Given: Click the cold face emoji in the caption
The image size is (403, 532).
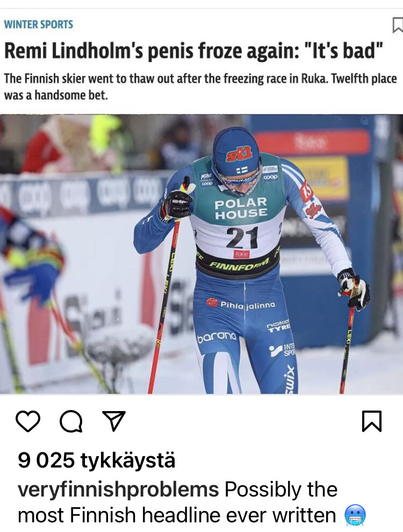Looking at the screenshot, I should [355, 515].
